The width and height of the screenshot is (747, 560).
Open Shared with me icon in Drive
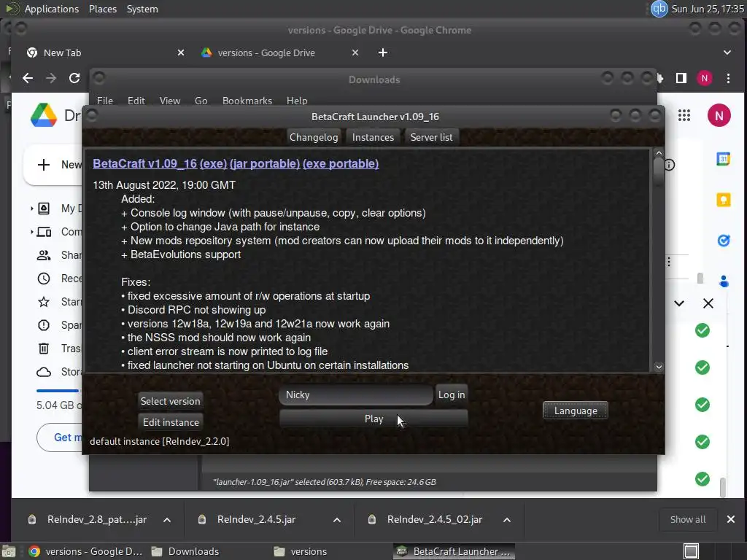(44, 255)
